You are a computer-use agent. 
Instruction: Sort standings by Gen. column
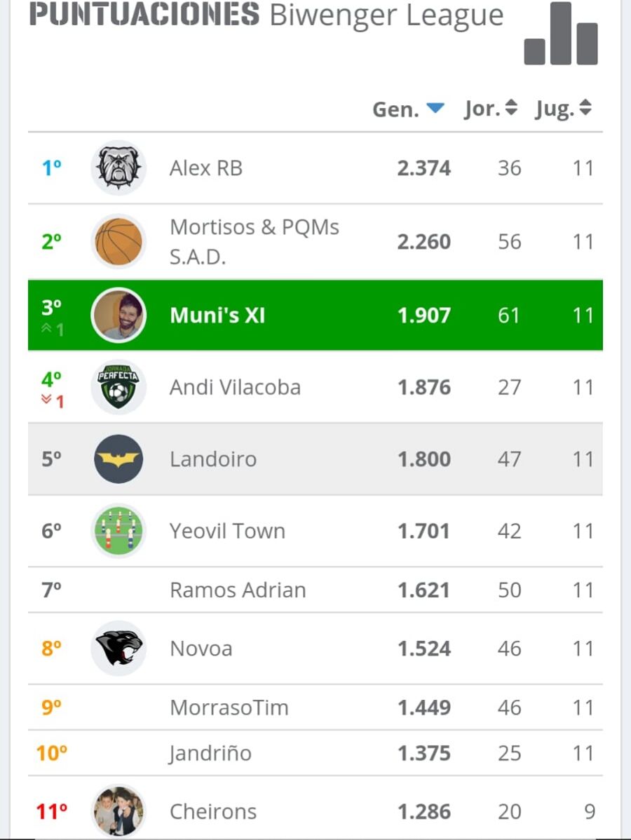click(408, 109)
